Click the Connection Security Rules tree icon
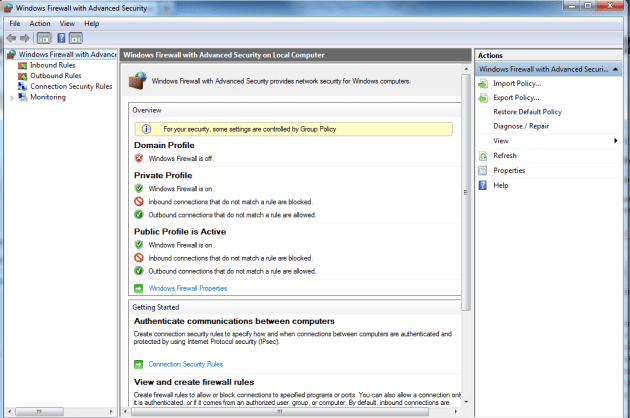Image resolution: width=630 pixels, height=418 pixels. (x=22, y=86)
